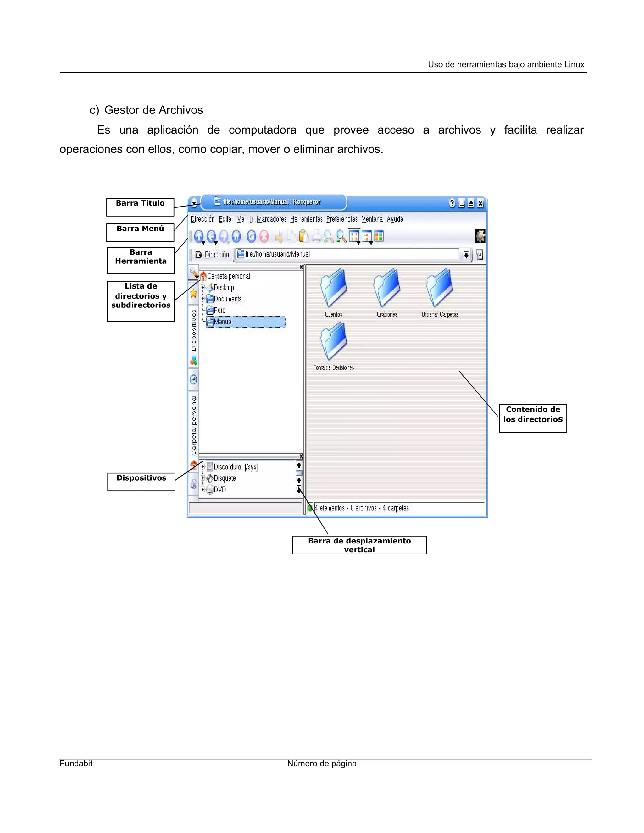Select the Cuentos folder icon
This screenshot has height=833, width=644.
[333, 293]
